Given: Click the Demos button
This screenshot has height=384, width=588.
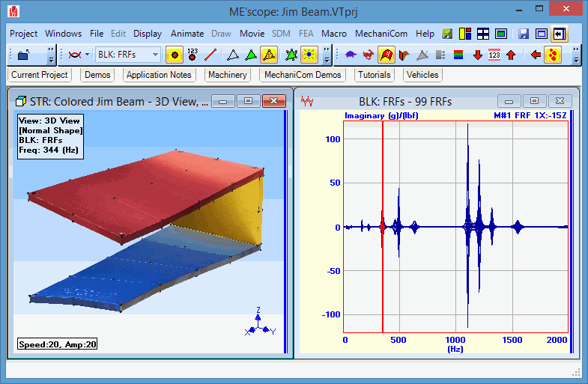Looking at the screenshot, I should (x=97, y=75).
